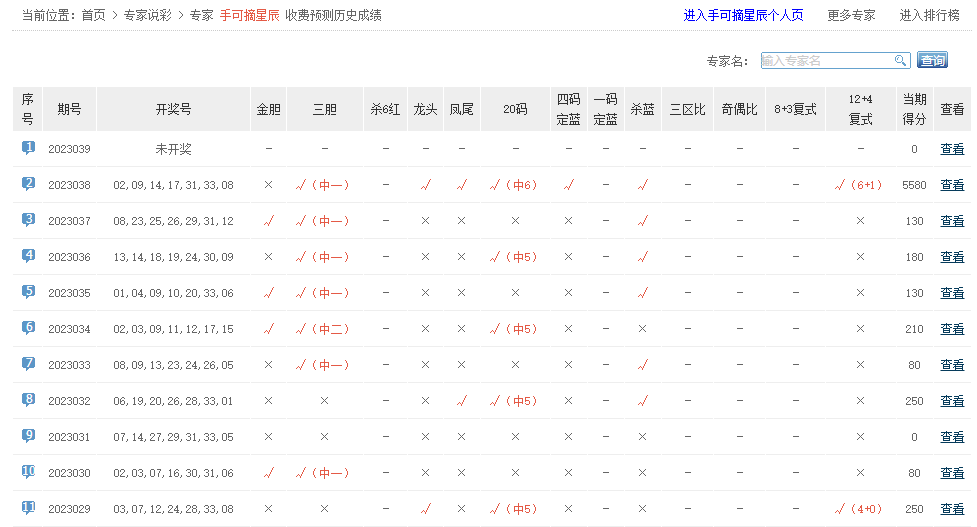Open 查看 link for period 2023029
Viewport: 977px width, 527px height.
tap(952, 509)
